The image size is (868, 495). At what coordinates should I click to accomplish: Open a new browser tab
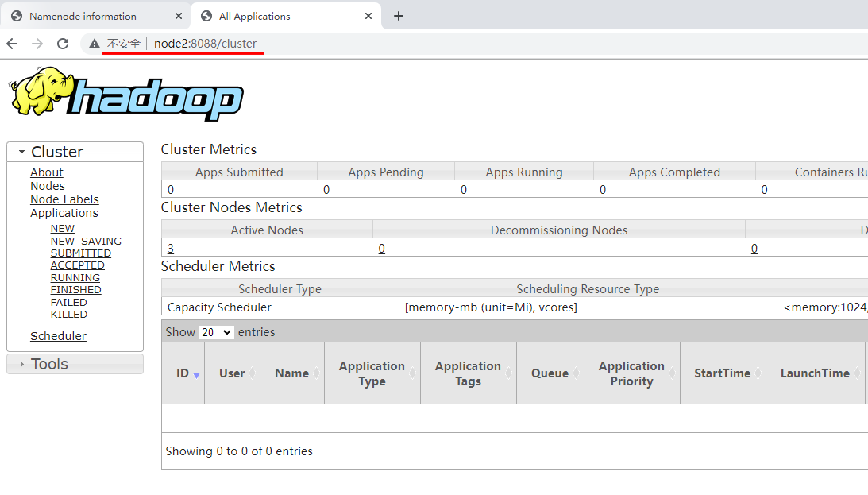[x=399, y=16]
